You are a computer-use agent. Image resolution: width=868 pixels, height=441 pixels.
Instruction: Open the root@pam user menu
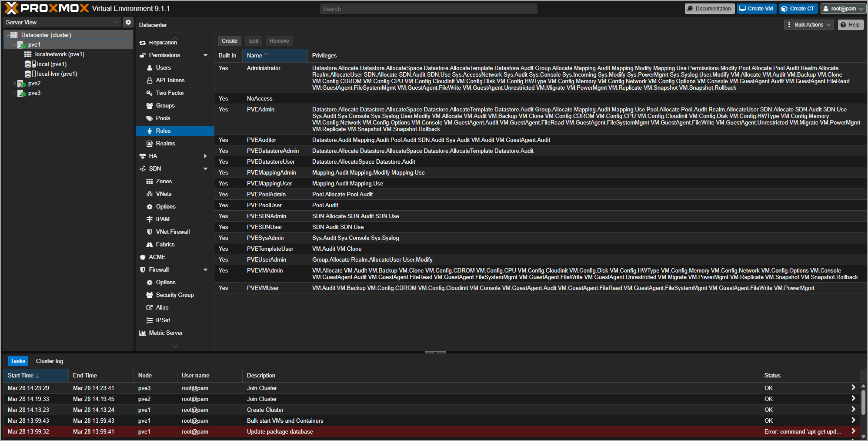[x=843, y=9]
